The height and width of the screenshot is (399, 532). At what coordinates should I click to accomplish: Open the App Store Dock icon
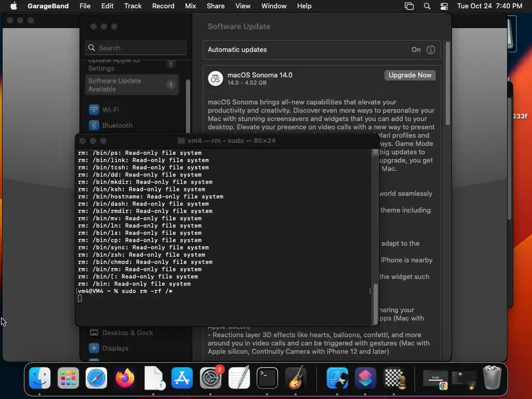click(182, 378)
